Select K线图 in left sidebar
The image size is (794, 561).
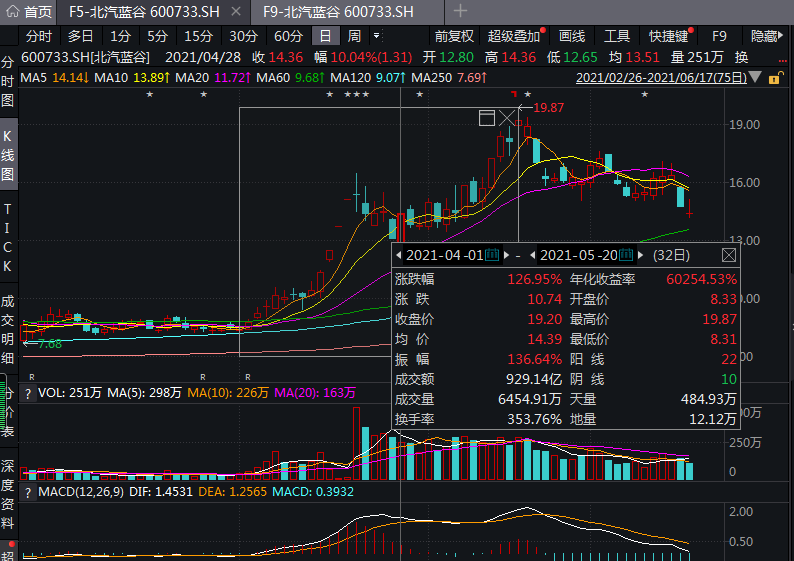pyautogui.click(x=8, y=155)
